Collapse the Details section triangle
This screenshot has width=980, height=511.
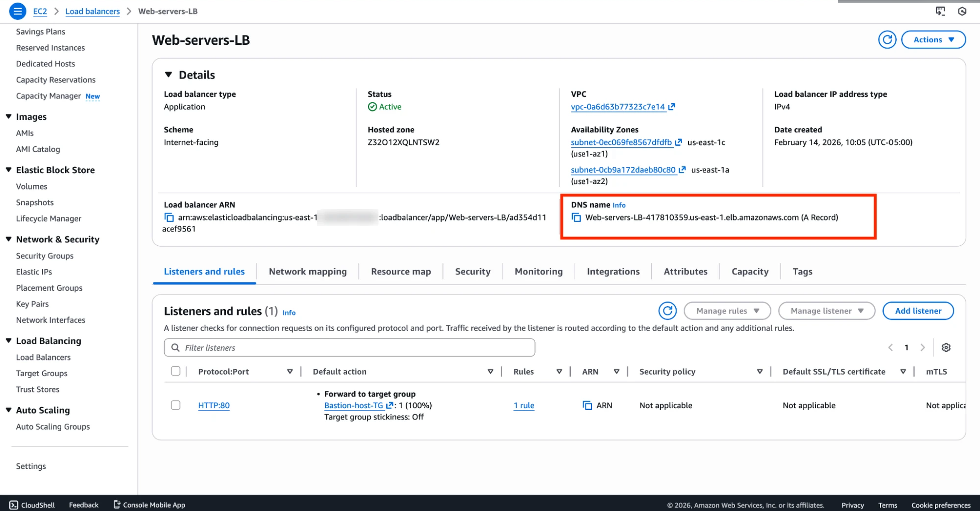(x=168, y=74)
